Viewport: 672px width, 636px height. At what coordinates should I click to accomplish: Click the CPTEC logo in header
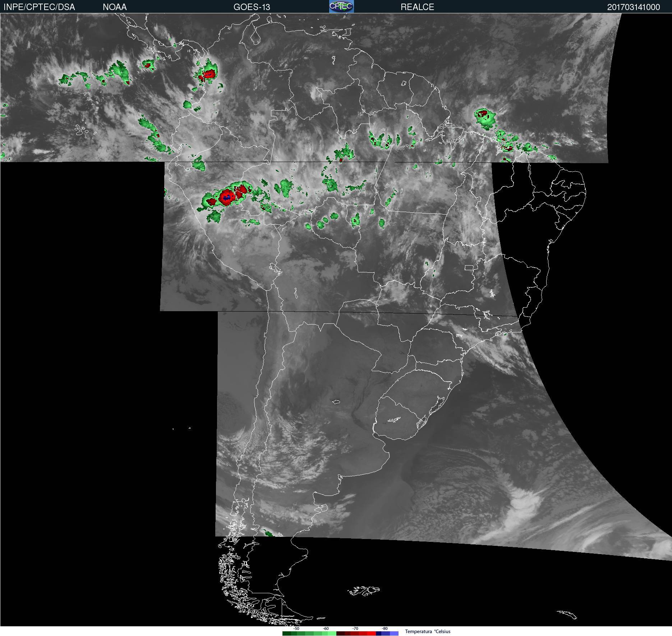pyautogui.click(x=341, y=6)
